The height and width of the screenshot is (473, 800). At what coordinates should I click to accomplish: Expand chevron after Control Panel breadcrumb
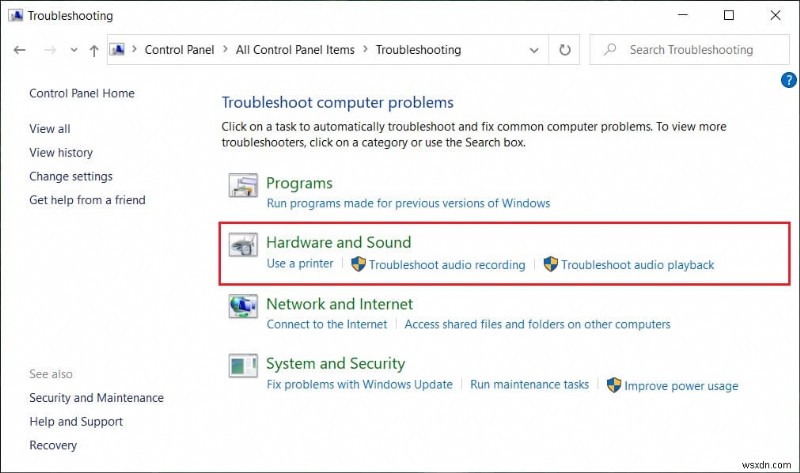[x=226, y=49]
